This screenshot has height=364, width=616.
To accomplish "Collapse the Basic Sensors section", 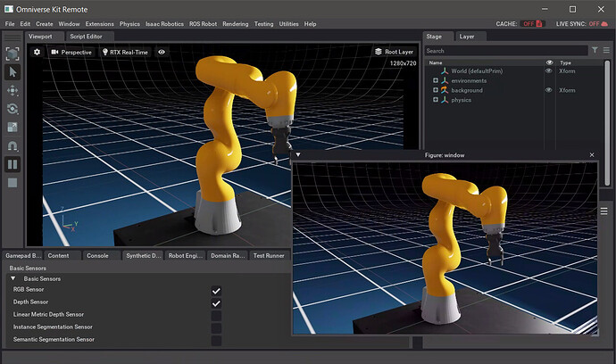I will tap(13, 278).
